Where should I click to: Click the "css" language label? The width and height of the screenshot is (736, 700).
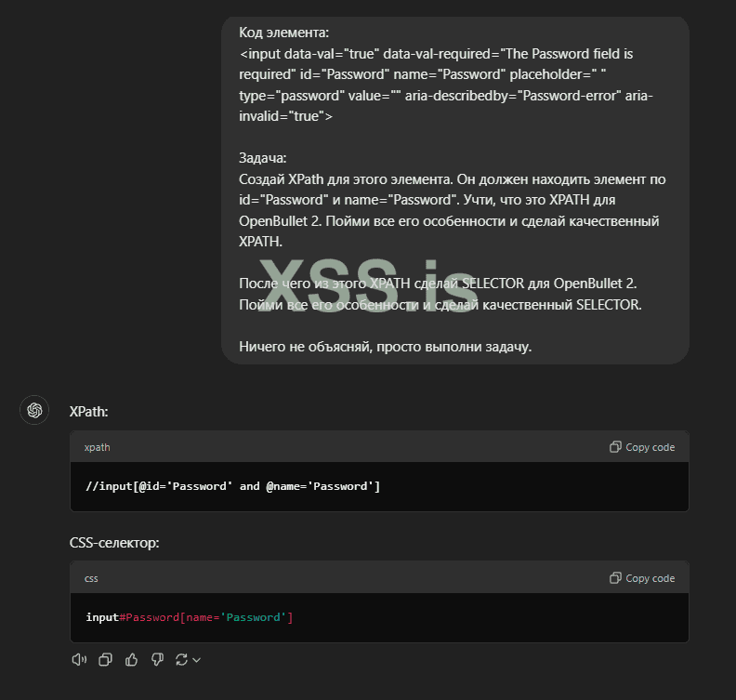pos(91,578)
